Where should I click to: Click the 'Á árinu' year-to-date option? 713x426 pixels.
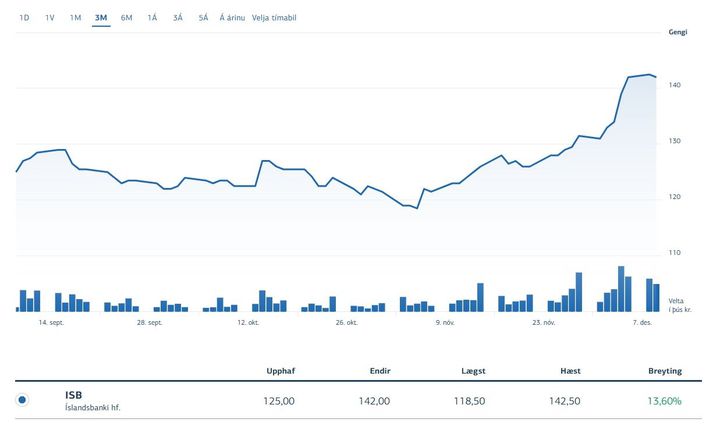click(x=232, y=18)
